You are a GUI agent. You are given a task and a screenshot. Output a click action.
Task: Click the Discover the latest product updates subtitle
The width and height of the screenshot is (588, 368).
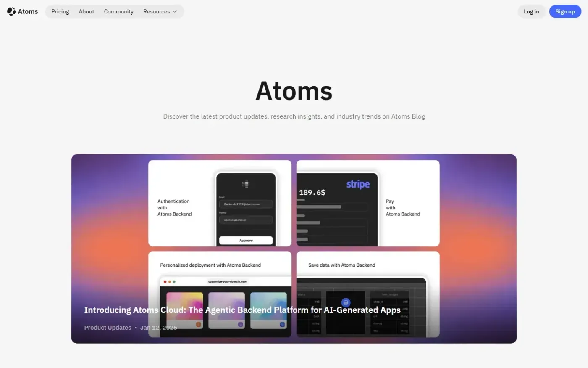(x=294, y=116)
